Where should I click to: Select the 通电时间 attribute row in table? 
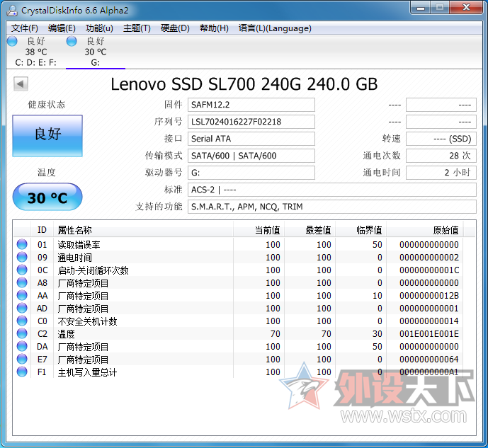point(239,258)
